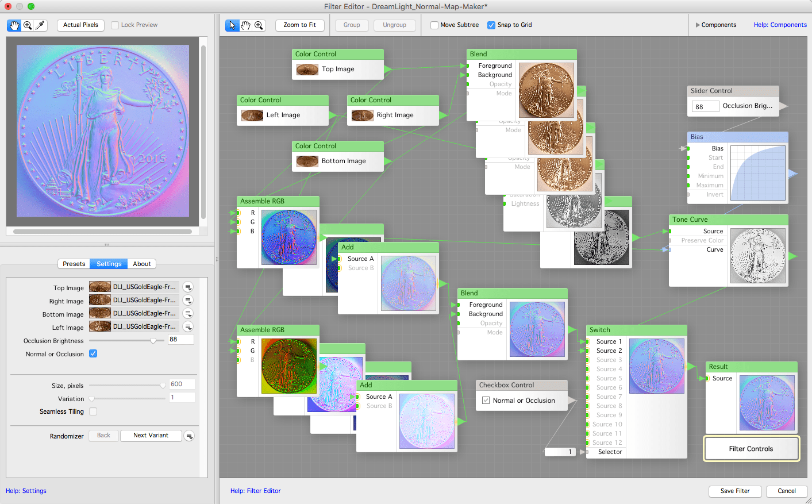Click the Save Filter button
Screen dimensions: 812x504
tap(735, 491)
